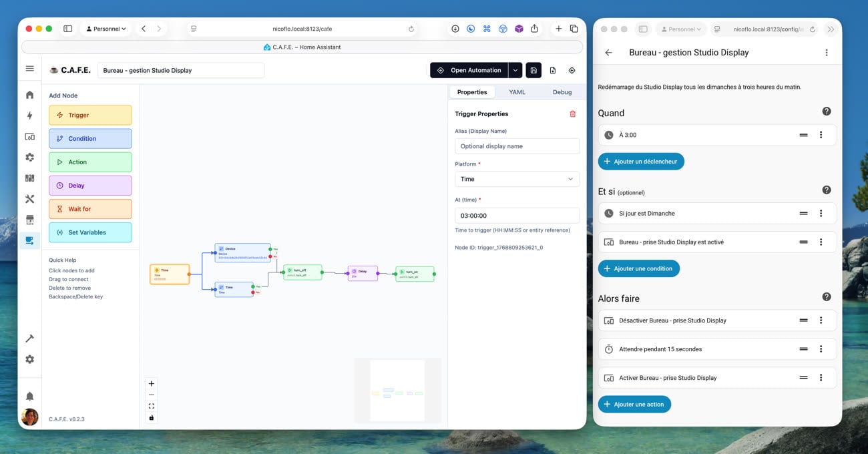Switch to the YAML tab

click(517, 92)
